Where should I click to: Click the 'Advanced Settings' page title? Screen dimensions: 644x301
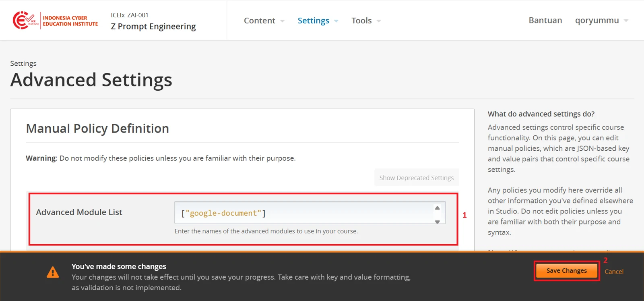pyautogui.click(x=91, y=80)
